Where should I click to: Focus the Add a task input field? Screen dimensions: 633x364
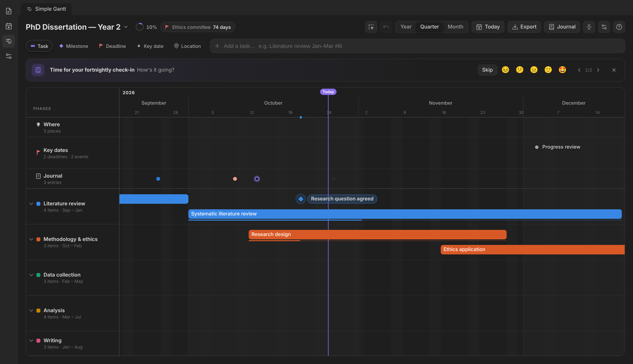[417, 46]
